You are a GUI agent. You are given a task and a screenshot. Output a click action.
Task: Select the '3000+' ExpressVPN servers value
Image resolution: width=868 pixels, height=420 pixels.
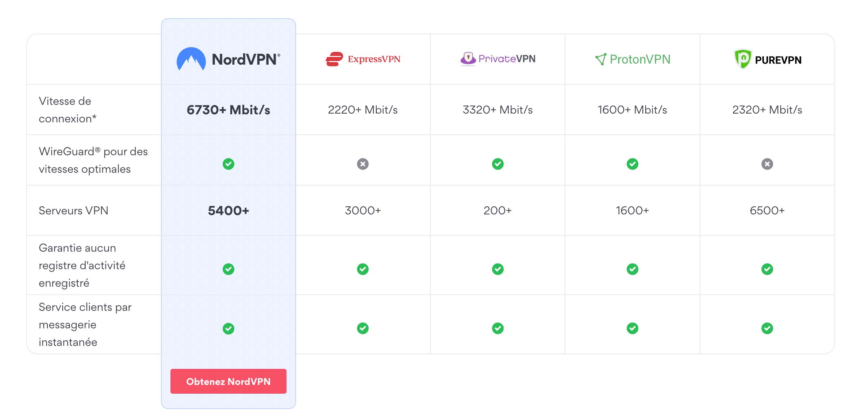[363, 211]
